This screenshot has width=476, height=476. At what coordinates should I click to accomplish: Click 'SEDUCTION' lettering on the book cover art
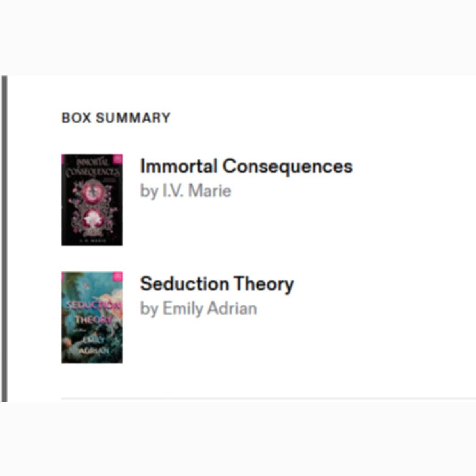point(93,306)
